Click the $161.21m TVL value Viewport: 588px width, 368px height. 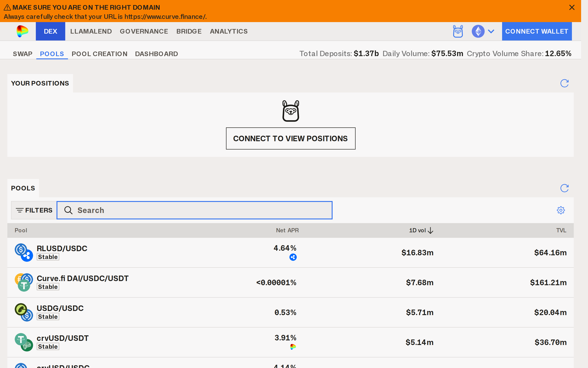pos(548,283)
